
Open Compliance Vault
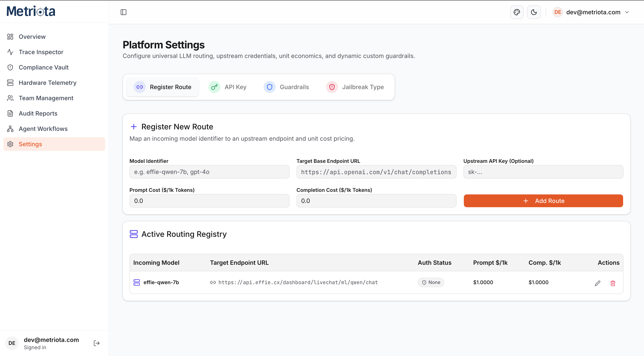click(54, 67)
